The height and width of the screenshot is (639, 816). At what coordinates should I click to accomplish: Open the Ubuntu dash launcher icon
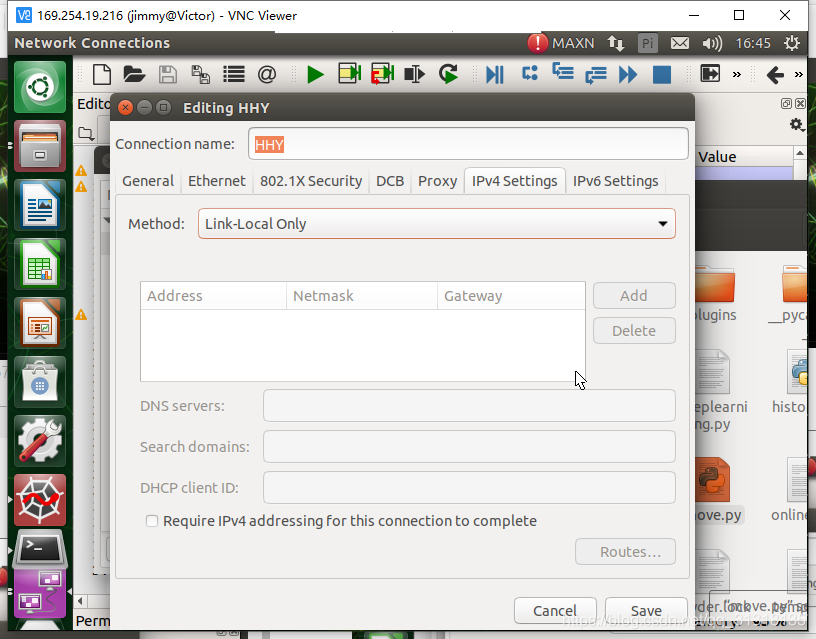[40, 87]
